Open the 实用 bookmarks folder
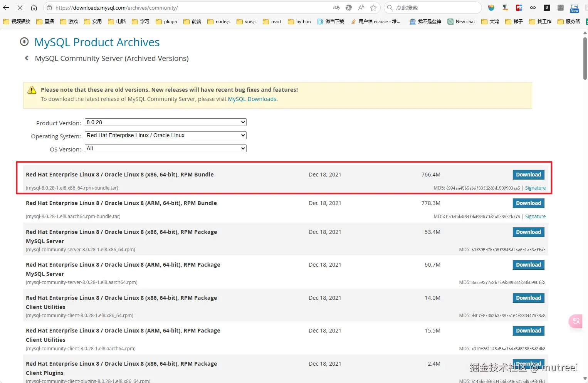 pyautogui.click(x=93, y=22)
